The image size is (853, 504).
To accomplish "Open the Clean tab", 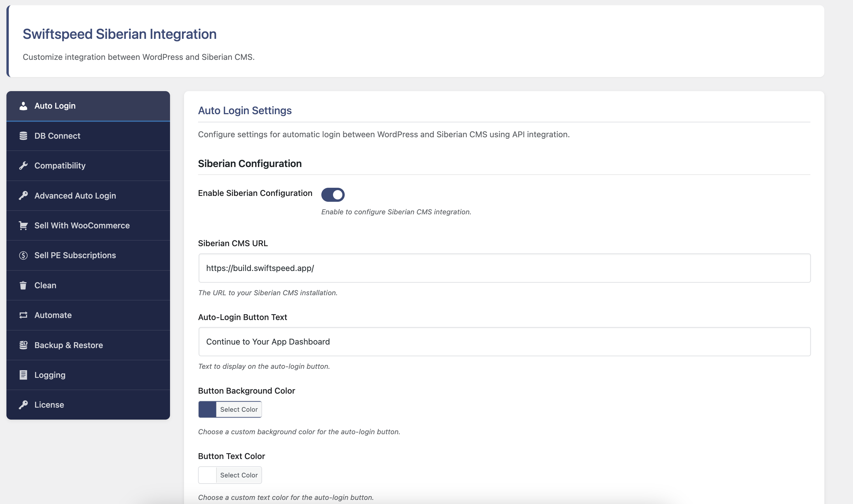I will coord(88,285).
